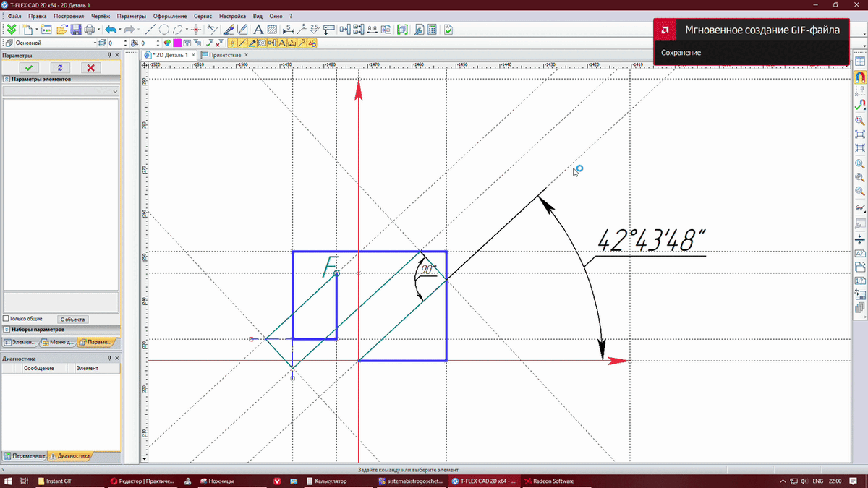Select the construction circle tool icon
The width and height of the screenshot is (868, 488).
click(x=164, y=30)
